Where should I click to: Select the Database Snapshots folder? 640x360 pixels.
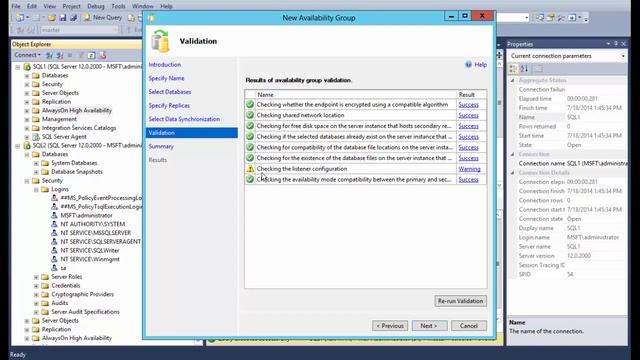coord(77,172)
